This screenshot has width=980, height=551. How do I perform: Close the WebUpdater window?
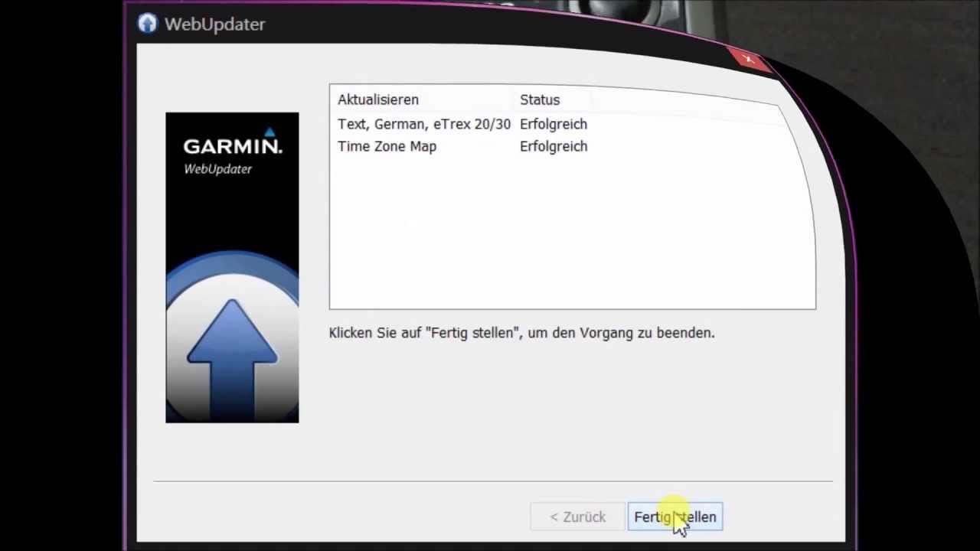click(x=748, y=60)
